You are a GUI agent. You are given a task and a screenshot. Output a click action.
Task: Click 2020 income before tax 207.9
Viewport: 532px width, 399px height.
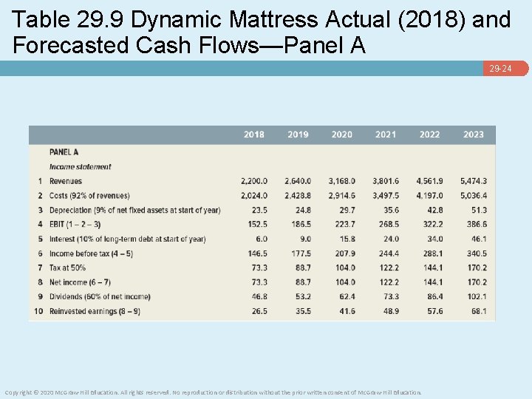coord(346,253)
